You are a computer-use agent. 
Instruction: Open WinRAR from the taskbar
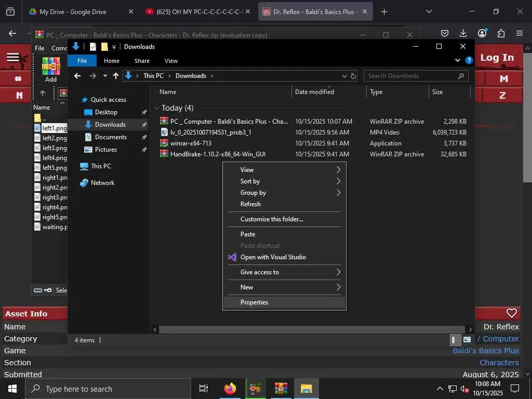coord(281,389)
